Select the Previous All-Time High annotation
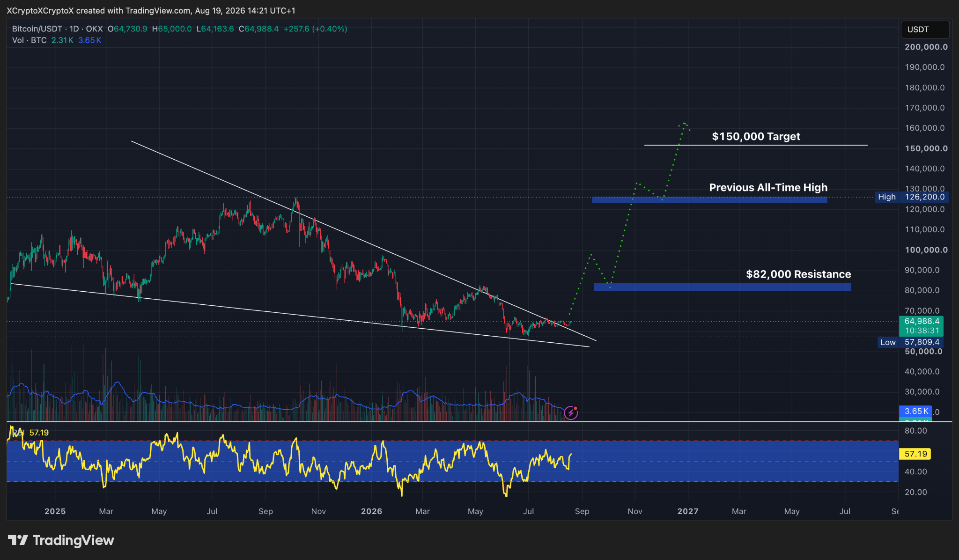959x560 pixels. point(768,187)
